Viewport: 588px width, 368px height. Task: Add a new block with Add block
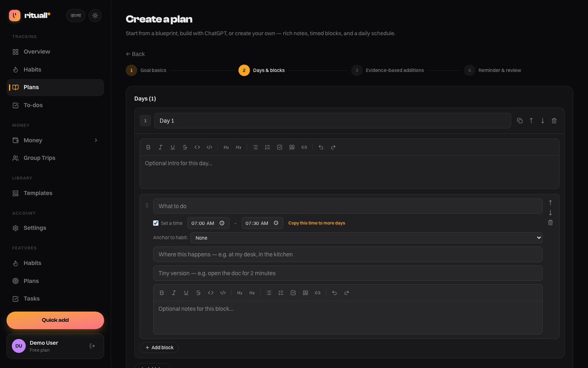[159, 348]
